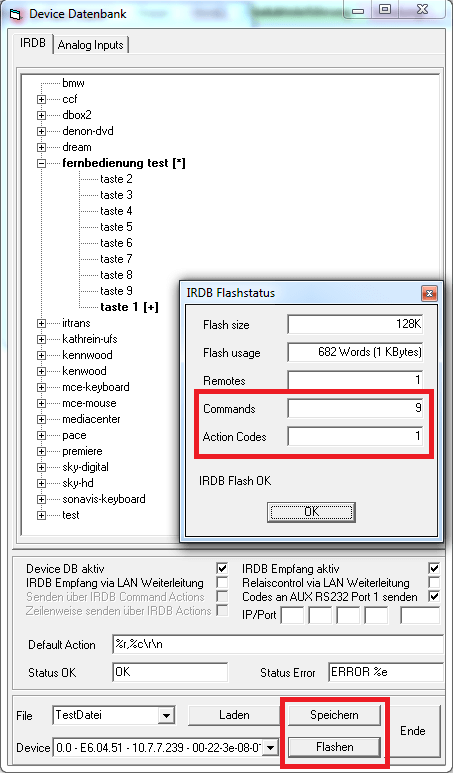Image resolution: width=453 pixels, height=773 pixels.
Task: Confirm flash status with OK button
Action: pyautogui.click(x=311, y=512)
